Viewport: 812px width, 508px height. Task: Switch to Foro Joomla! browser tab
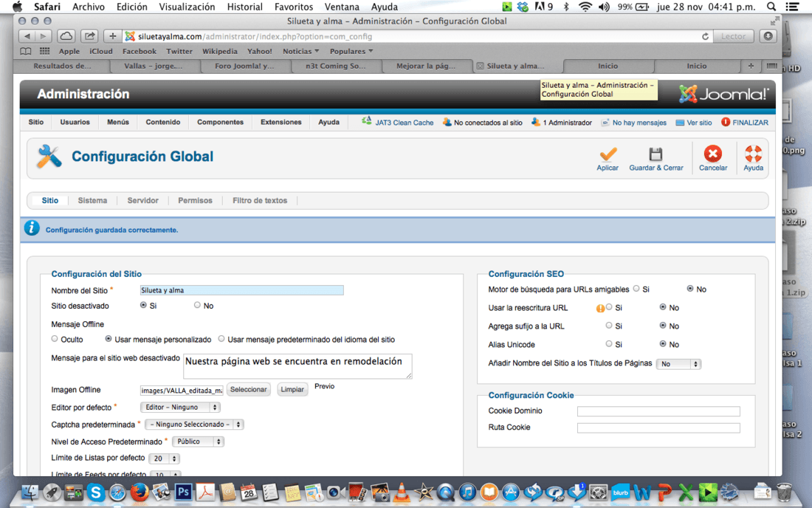(x=246, y=66)
